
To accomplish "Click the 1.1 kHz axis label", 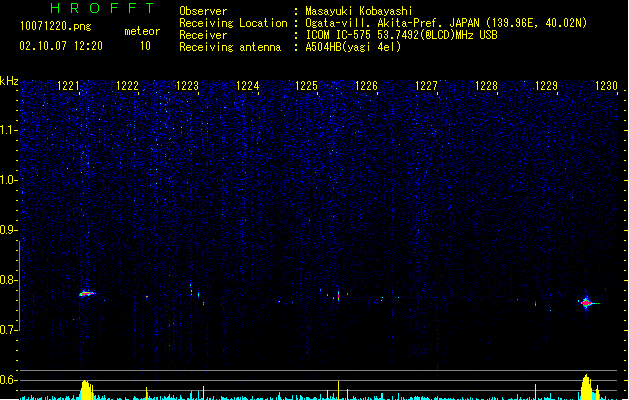I will tap(9, 130).
